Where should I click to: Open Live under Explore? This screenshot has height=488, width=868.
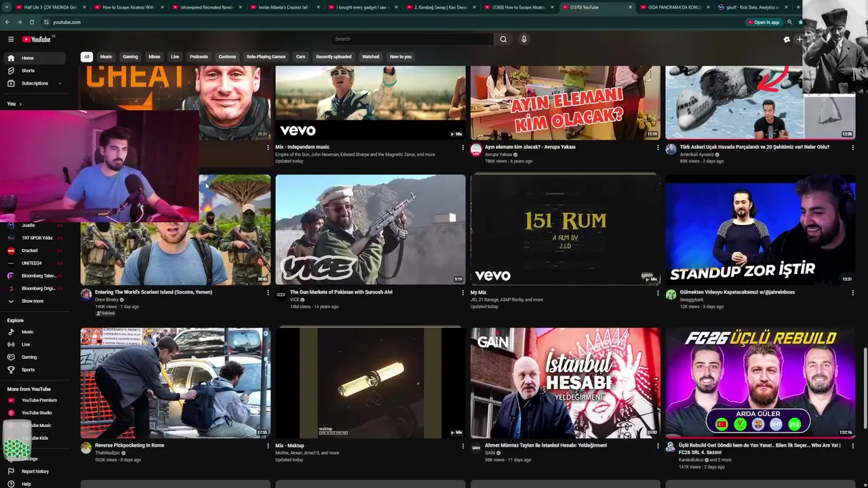(34, 344)
